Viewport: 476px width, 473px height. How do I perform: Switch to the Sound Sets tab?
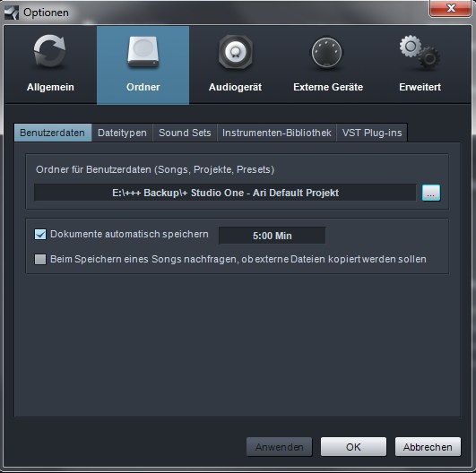tap(185, 133)
